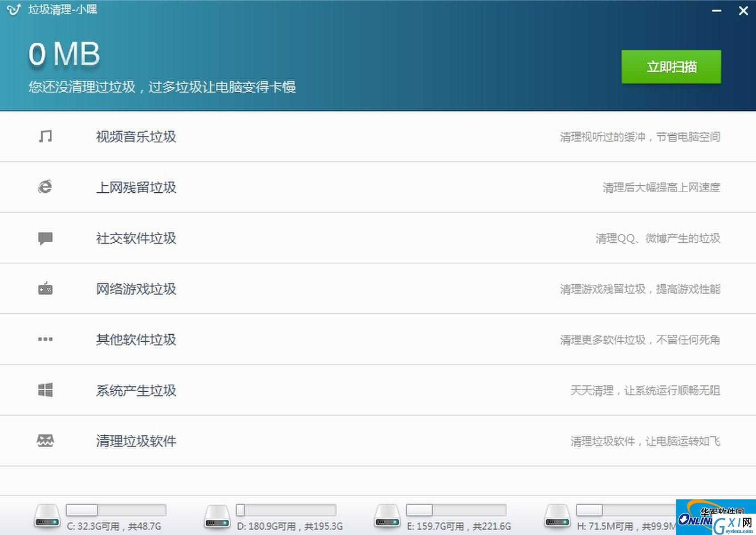Click the C: drive disk icon
The width and height of the screenshot is (756, 535).
tap(47, 517)
